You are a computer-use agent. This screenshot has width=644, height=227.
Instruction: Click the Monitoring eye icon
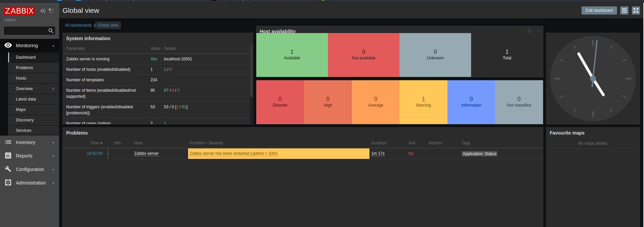tap(8, 45)
